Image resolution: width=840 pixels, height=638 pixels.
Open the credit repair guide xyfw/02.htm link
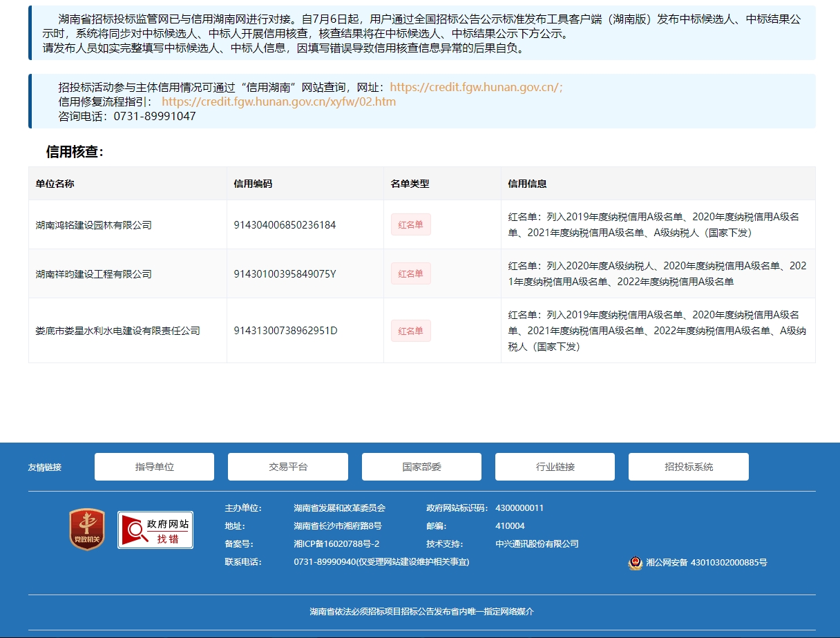[278, 101]
